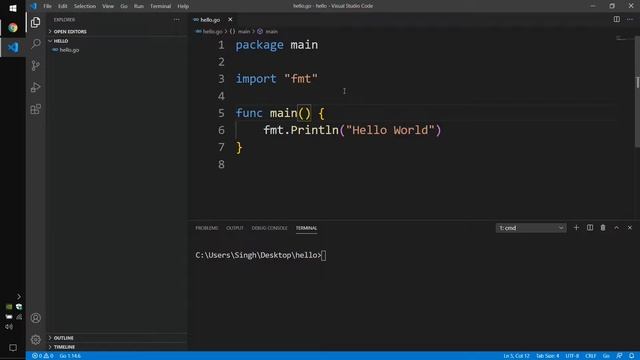This screenshot has height=360, width=640.
Task: Split the terminal panel
Action: 590,228
